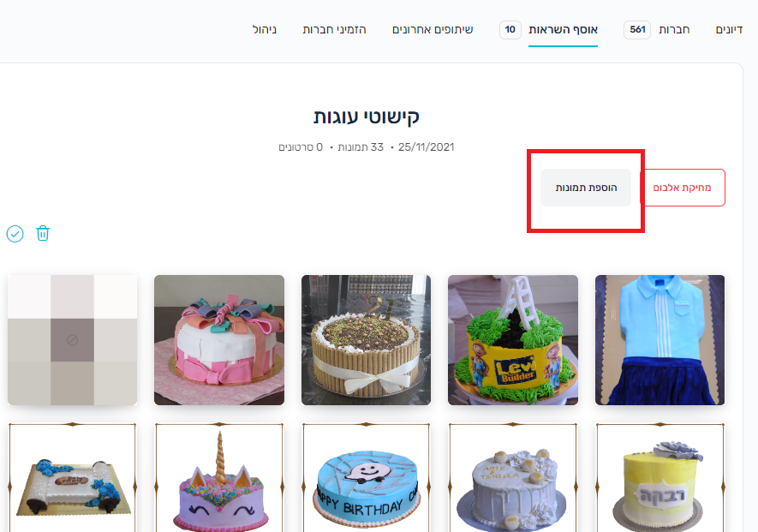Toggle the select-all checkmark circle icon
The width and height of the screenshot is (758, 532).
pyautogui.click(x=15, y=234)
